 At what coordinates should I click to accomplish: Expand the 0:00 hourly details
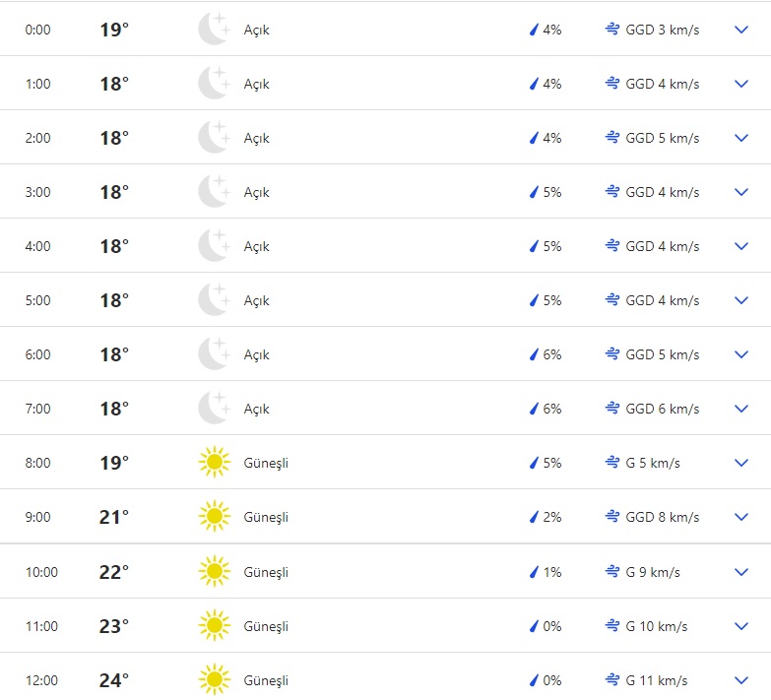click(742, 30)
